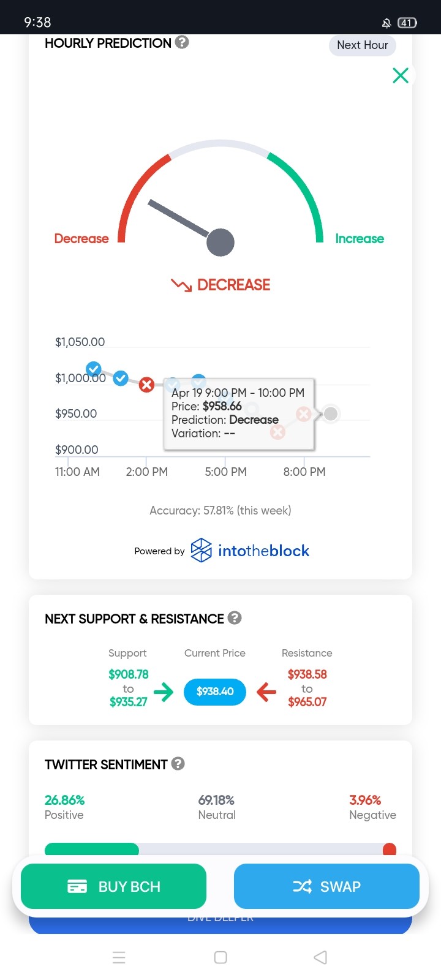Tap the green positive sentiment bar
This screenshot has height=980, width=441.
92,849
